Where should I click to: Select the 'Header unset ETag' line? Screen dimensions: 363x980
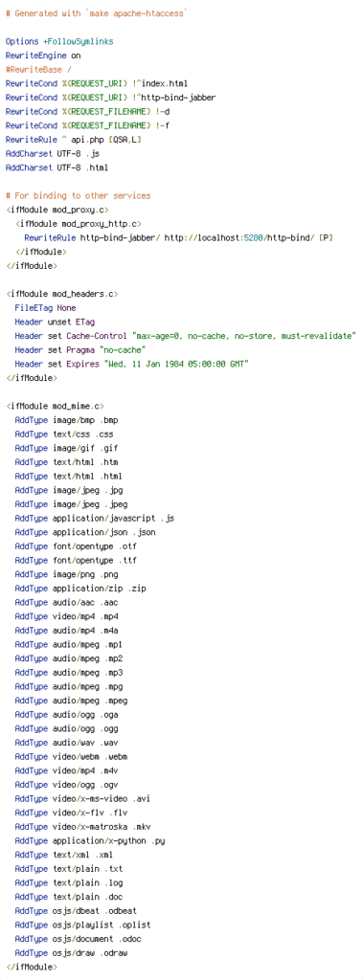(55, 322)
